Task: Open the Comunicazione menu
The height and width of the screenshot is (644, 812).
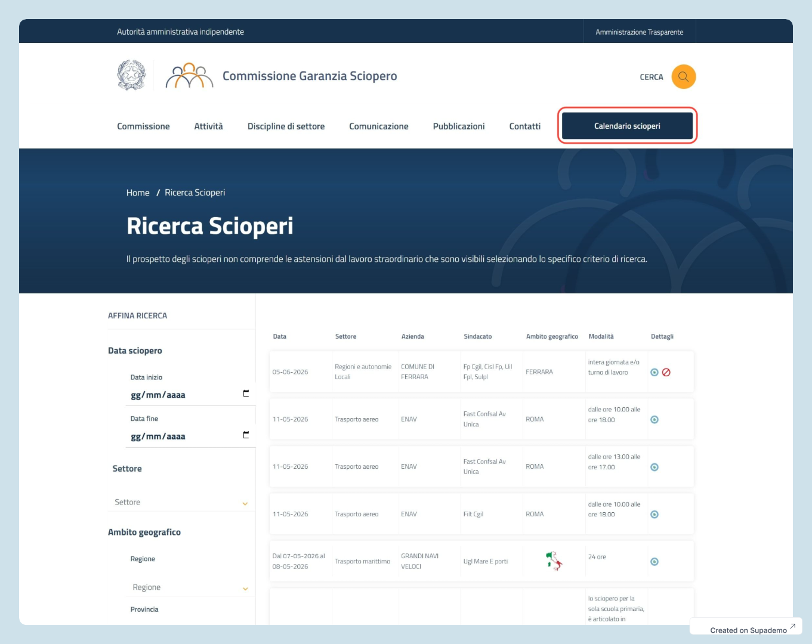Action: tap(379, 126)
